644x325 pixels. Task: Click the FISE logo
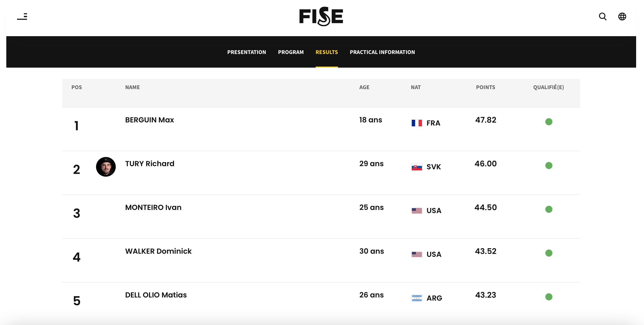pos(321,17)
